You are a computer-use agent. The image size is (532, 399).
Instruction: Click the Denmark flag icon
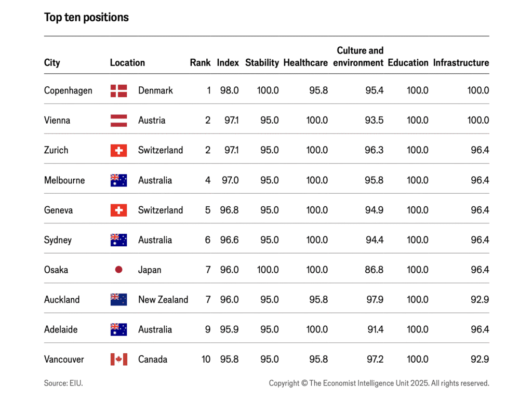coord(118,90)
